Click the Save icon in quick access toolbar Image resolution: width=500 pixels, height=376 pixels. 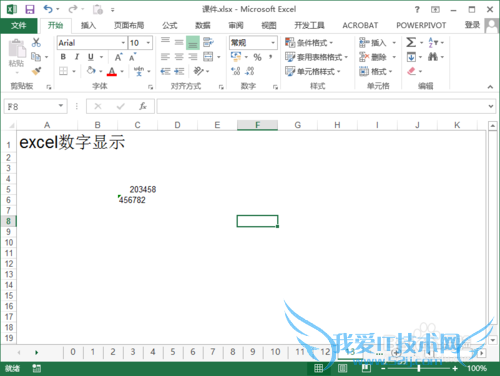pyautogui.click(x=30, y=9)
